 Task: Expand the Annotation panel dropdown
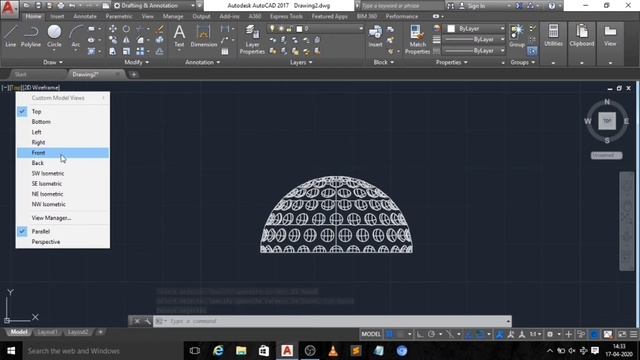tap(202, 62)
